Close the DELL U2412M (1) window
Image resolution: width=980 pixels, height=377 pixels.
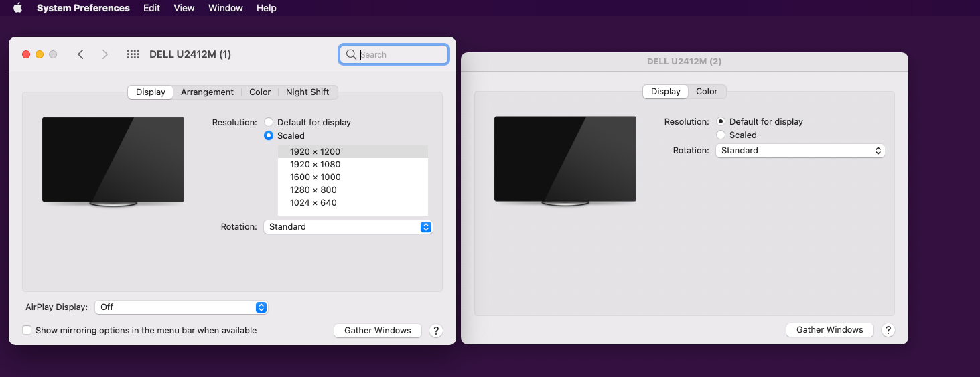click(x=26, y=54)
